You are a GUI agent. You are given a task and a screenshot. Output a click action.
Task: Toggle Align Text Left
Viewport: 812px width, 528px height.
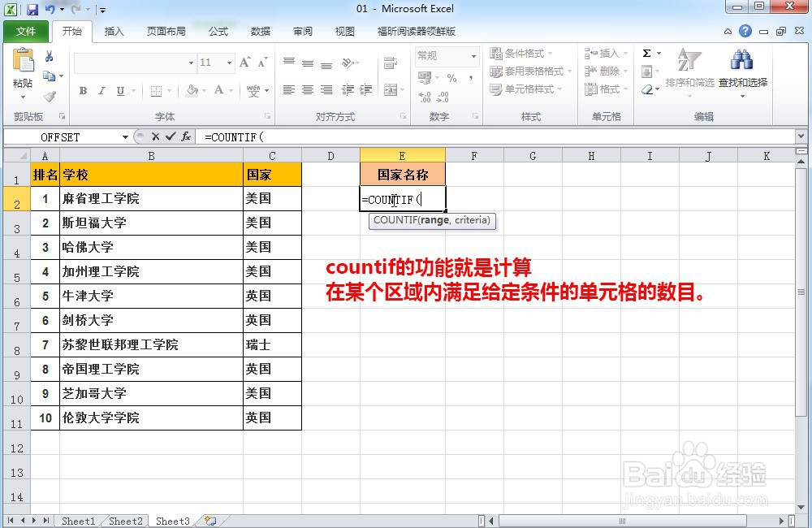point(289,89)
